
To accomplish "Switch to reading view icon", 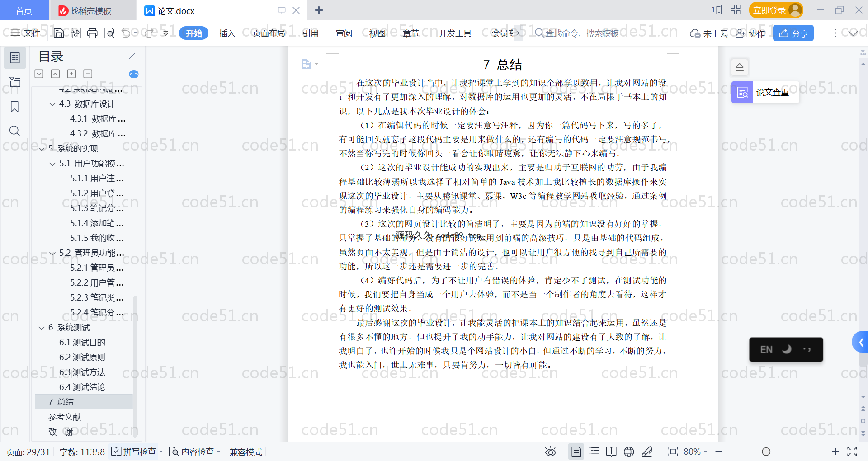I will [x=611, y=452].
